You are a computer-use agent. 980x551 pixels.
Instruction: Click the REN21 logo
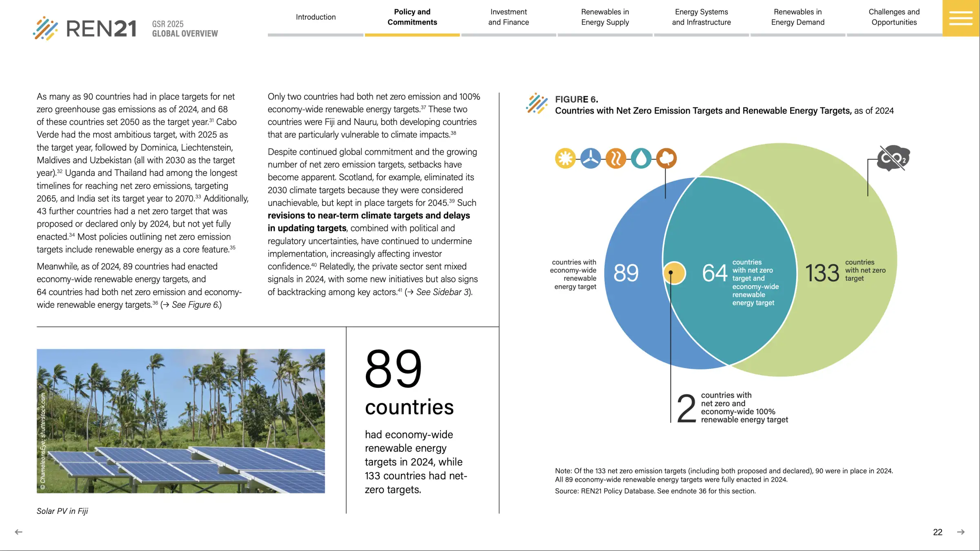(85, 29)
